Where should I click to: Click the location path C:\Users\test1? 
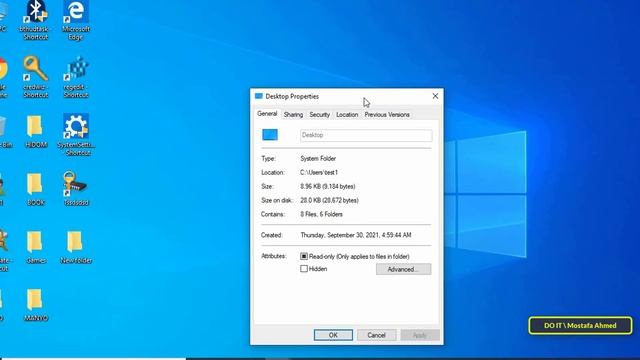[319, 172]
